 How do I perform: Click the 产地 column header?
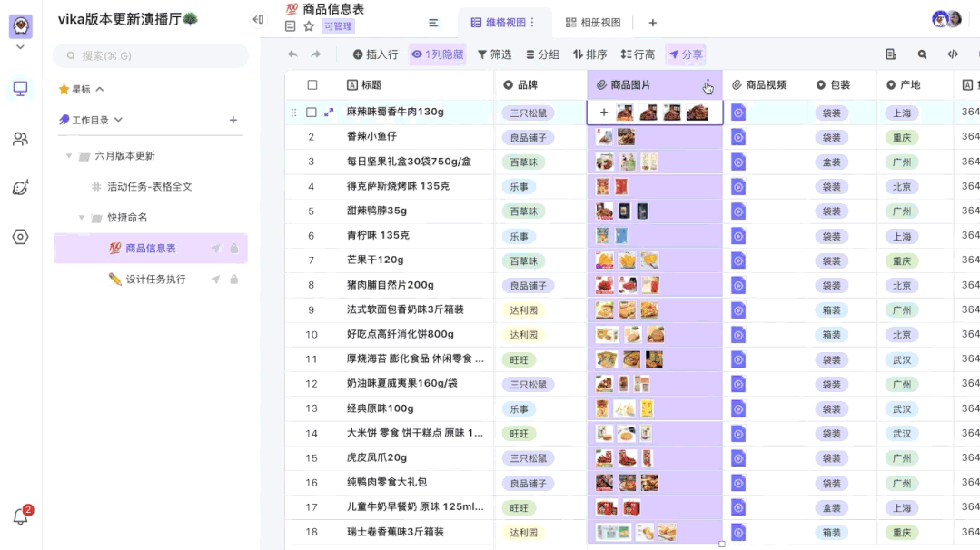[x=916, y=85]
